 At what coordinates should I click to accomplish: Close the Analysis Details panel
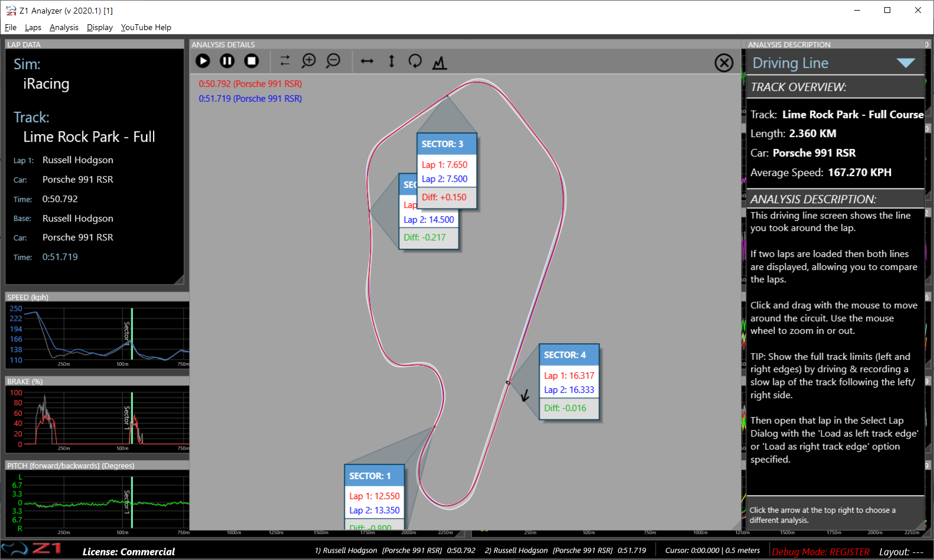pyautogui.click(x=724, y=63)
